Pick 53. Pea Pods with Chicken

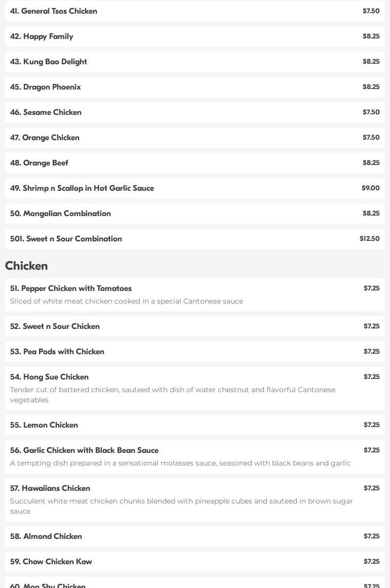coord(57,352)
